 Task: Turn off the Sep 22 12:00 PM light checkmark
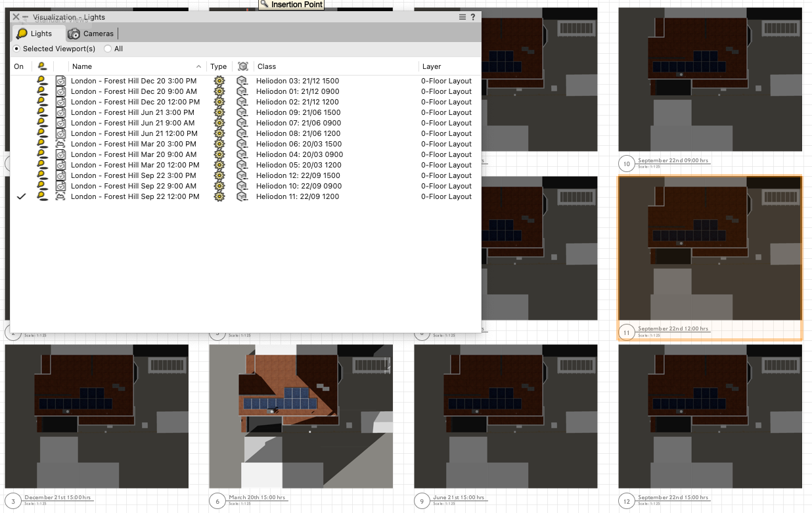(21, 196)
